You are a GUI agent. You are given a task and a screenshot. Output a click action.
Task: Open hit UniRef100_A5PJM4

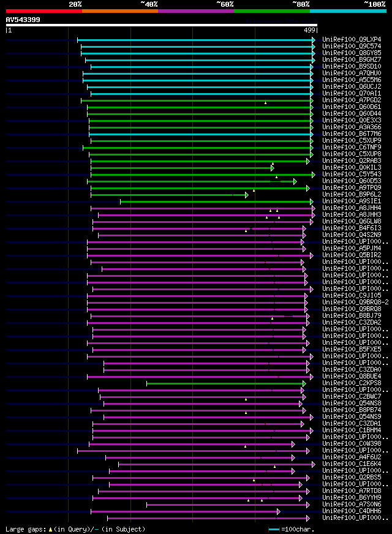click(x=352, y=248)
